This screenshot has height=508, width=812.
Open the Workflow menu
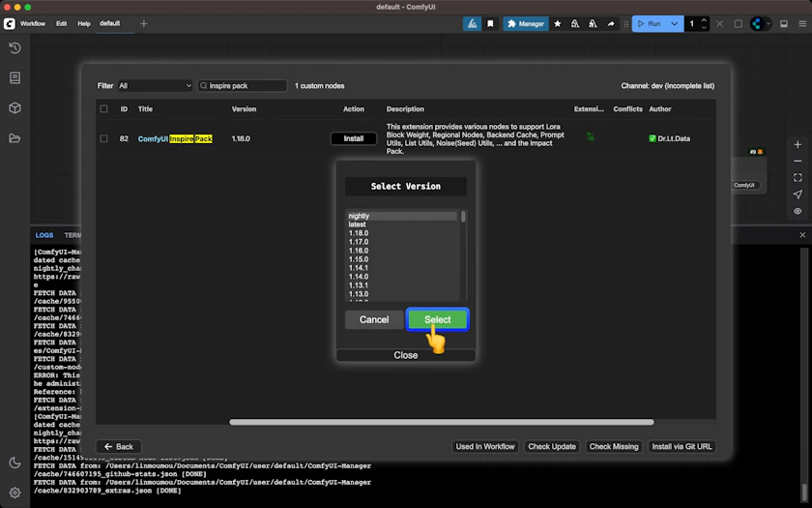[x=33, y=23]
